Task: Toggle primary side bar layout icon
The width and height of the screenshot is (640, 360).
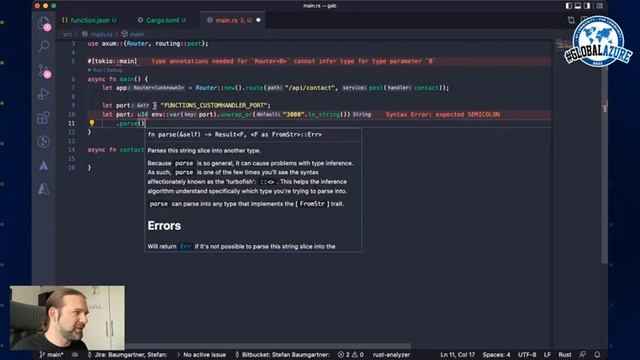Action: [569, 6]
